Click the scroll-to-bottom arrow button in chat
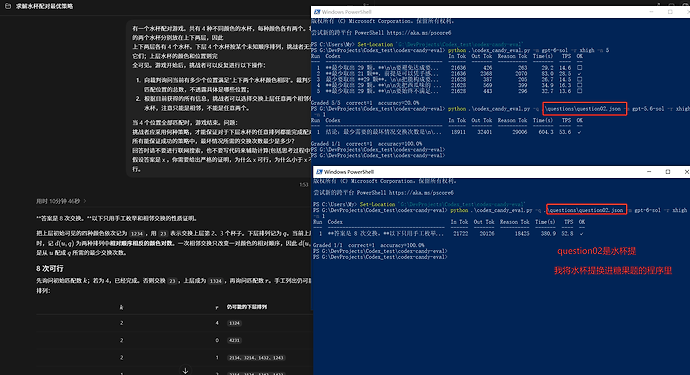690x375 pixels. click(x=185, y=371)
